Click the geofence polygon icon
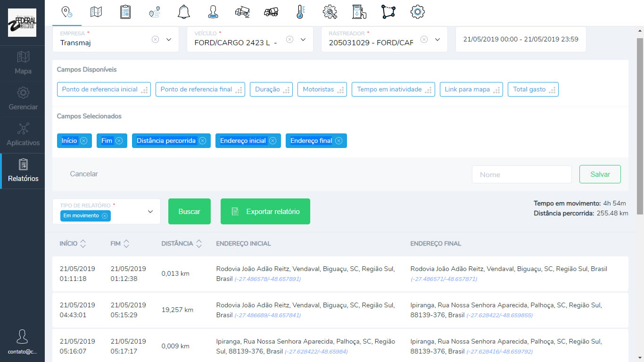This screenshot has width=644, height=362. (x=388, y=12)
